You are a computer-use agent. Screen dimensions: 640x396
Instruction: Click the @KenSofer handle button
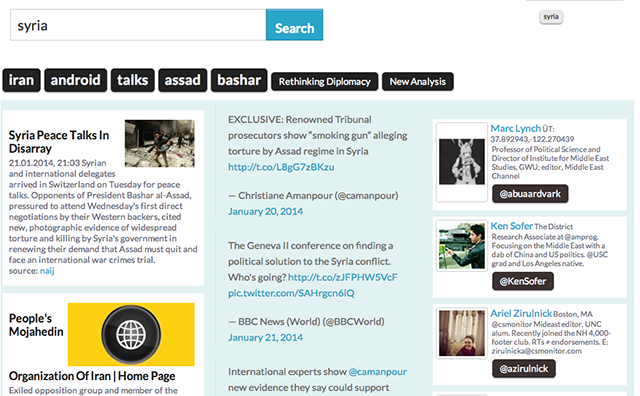coord(523,281)
